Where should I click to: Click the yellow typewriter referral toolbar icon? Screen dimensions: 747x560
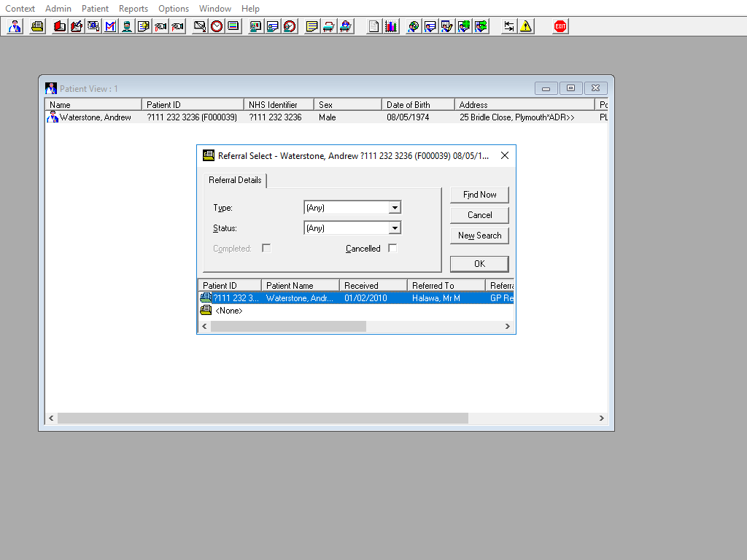[37, 26]
